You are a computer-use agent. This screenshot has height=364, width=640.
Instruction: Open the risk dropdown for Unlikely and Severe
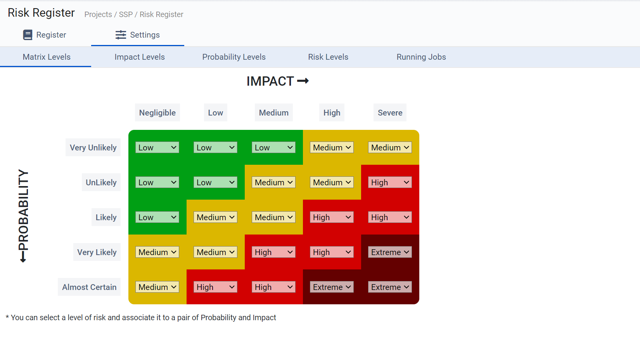390,182
